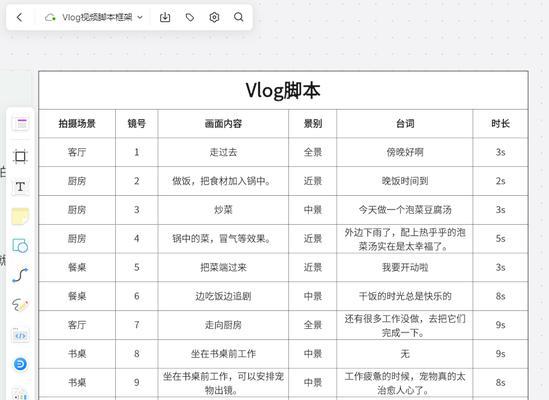Click the 画面内容 column header
This screenshot has height=400, width=549.
click(x=223, y=124)
